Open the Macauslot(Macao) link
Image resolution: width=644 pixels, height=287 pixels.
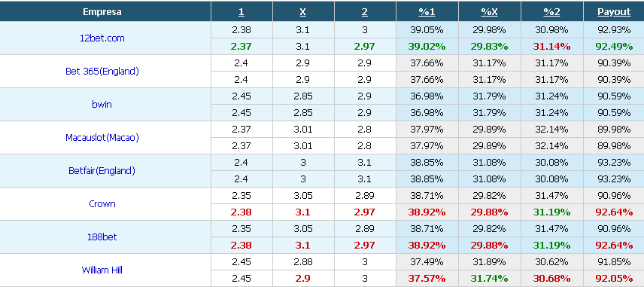pos(102,138)
